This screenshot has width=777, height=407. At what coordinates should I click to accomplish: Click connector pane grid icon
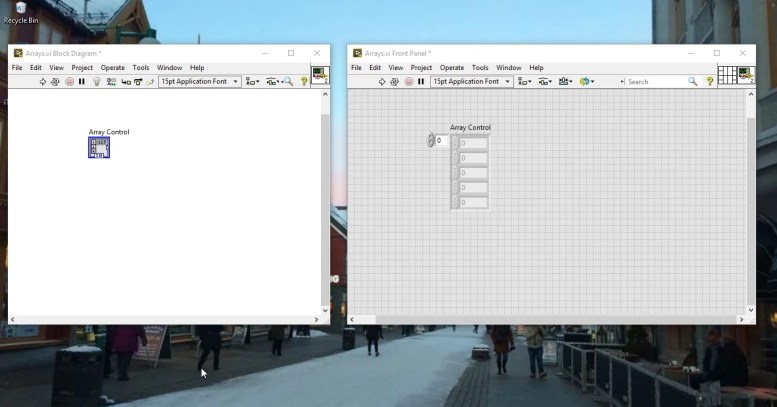click(726, 75)
